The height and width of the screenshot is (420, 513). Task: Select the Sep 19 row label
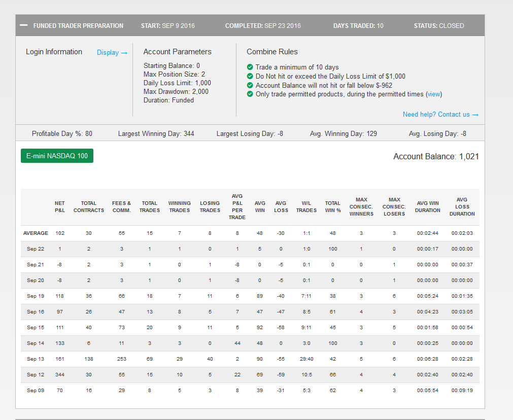[x=36, y=296]
